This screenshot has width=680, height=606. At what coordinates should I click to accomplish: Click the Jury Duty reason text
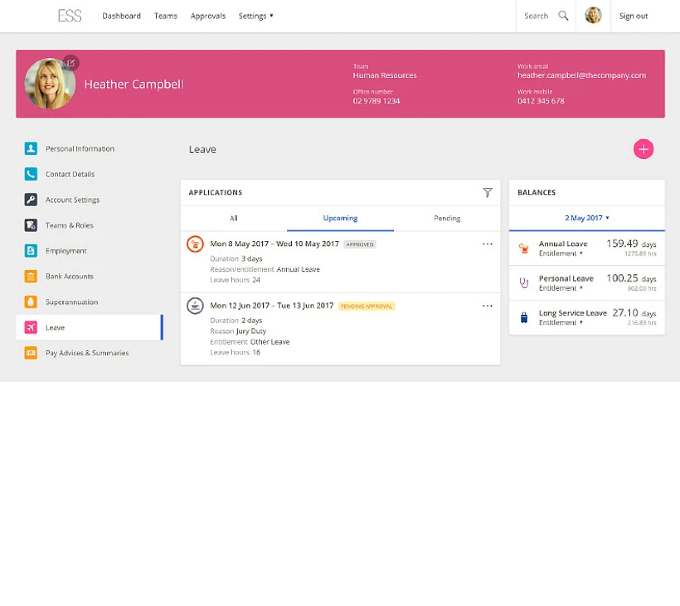tap(251, 331)
